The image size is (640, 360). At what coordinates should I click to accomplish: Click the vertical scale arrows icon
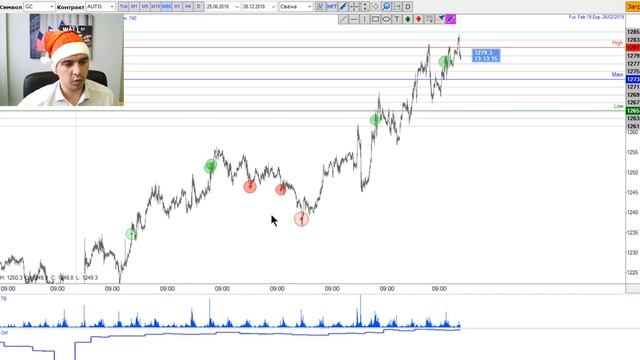coord(365,7)
